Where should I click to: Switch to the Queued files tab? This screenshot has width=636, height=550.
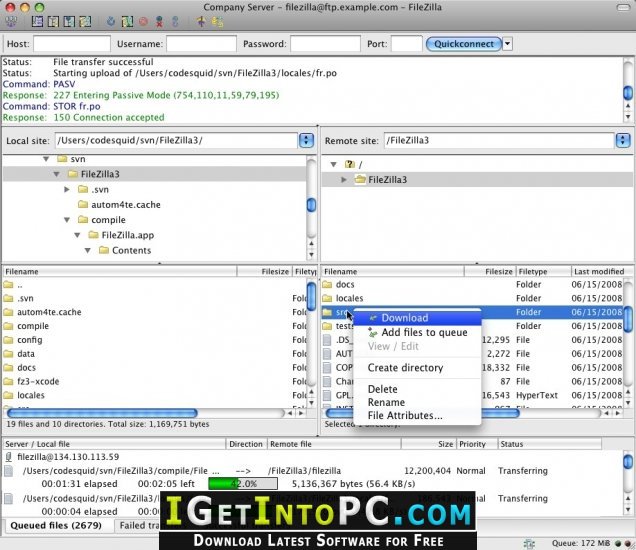click(x=56, y=525)
